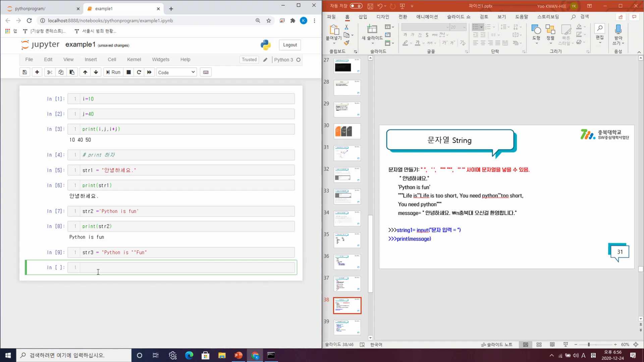Interrupt the kernel with stop icon

click(x=128, y=72)
